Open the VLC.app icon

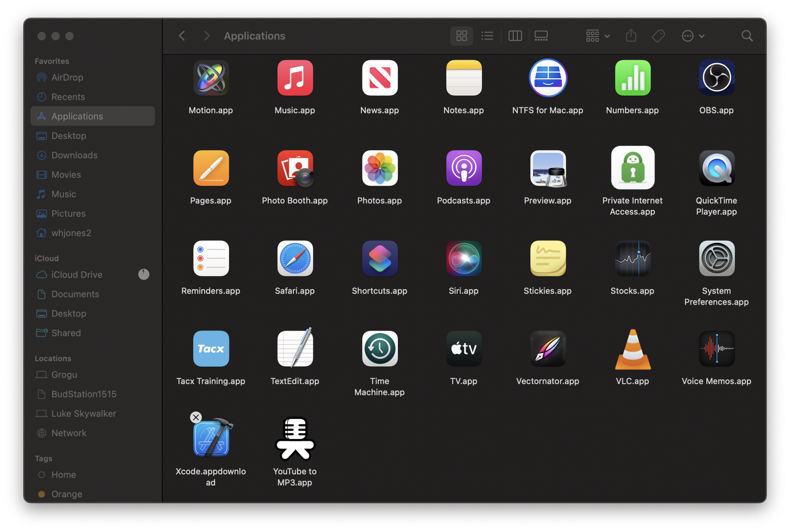632,349
